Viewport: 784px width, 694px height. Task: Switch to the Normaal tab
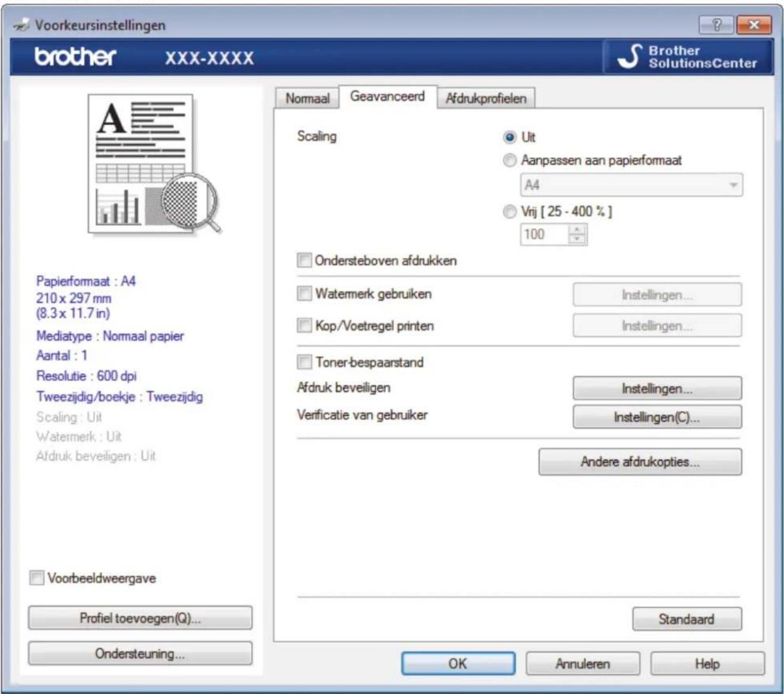click(x=307, y=98)
